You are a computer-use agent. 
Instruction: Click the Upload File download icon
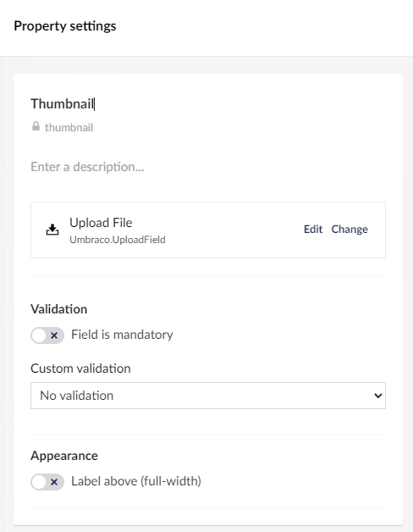(x=52, y=230)
